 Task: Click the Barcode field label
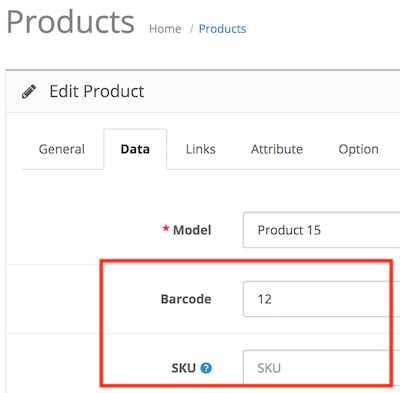coord(186,299)
